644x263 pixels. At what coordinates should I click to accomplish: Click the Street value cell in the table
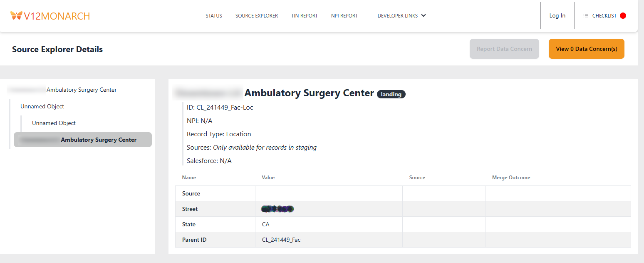point(277,209)
